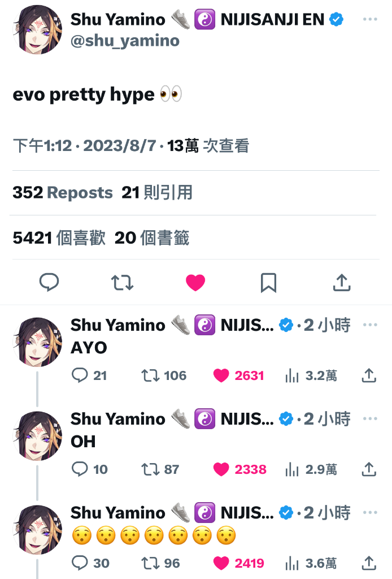Share the 'OH' reply tweet

(x=369, y=469)
